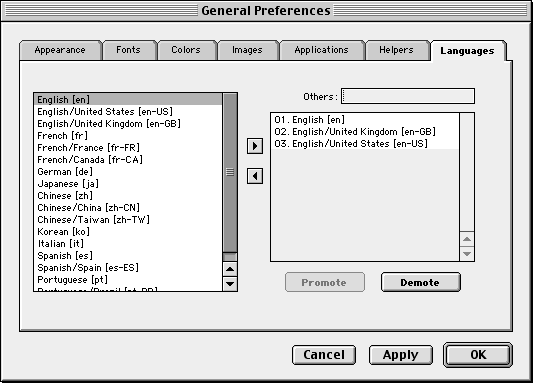Screen dimensions: 533x383
Task: Click the selected languages list scroll up arrow
Action: tap(467, 239)
